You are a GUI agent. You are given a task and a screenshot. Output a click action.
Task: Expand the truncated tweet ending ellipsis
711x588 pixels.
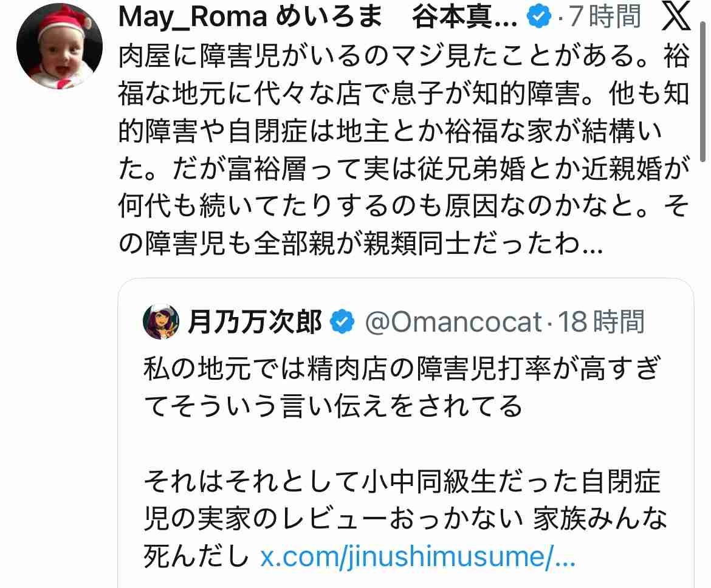point(592,245)
